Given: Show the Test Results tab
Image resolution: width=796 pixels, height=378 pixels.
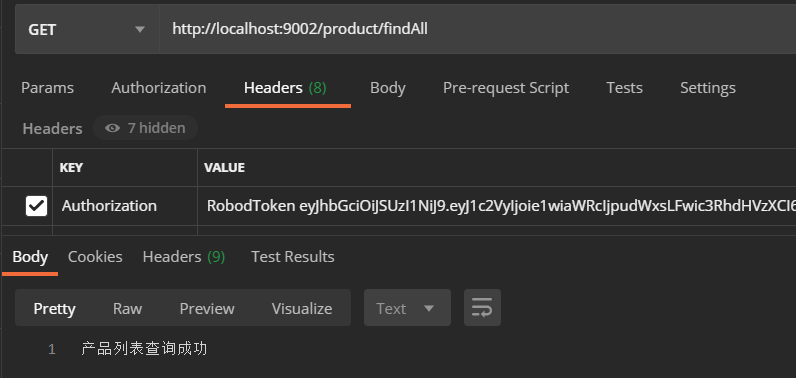Looking at the screenshot, I should 293,257.
